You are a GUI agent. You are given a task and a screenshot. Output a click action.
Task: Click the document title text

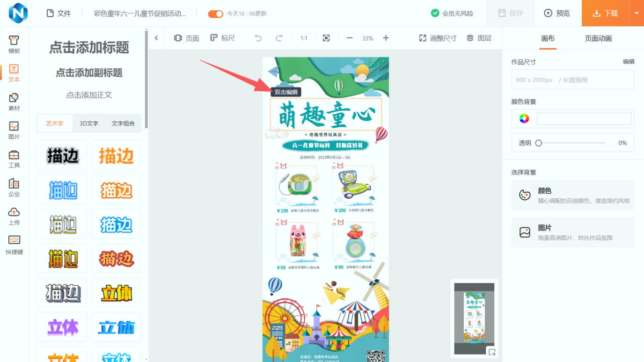pos(140,14)
